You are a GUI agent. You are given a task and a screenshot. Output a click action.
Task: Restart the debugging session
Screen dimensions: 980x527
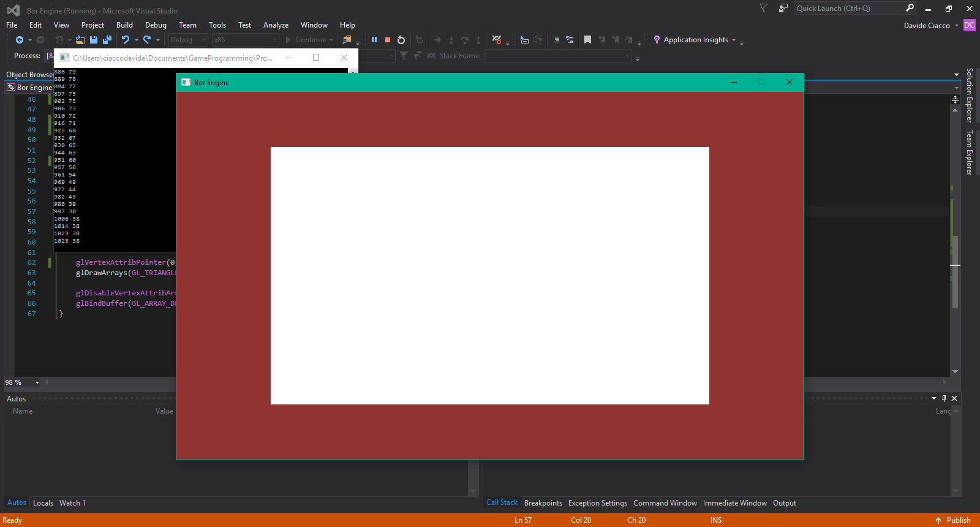click(x=401, y=40)
